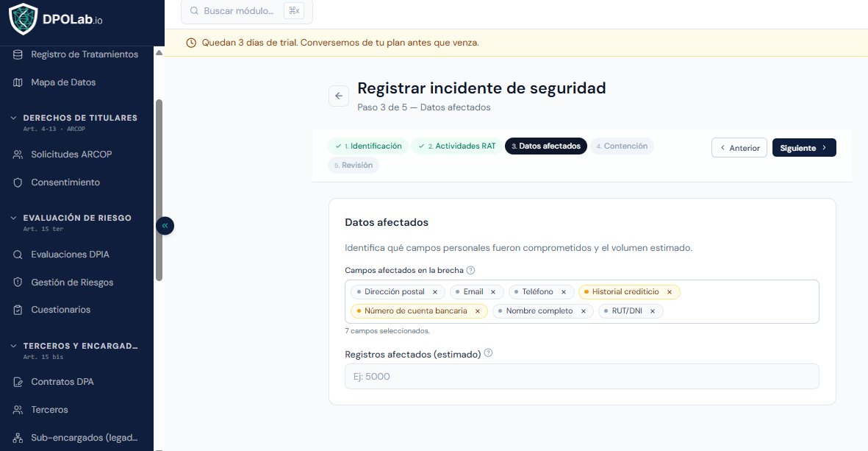The height and width of the screenshot is (451, 868).
Task: Open Mapa de Datos map icon
Action: pos(18,82)
